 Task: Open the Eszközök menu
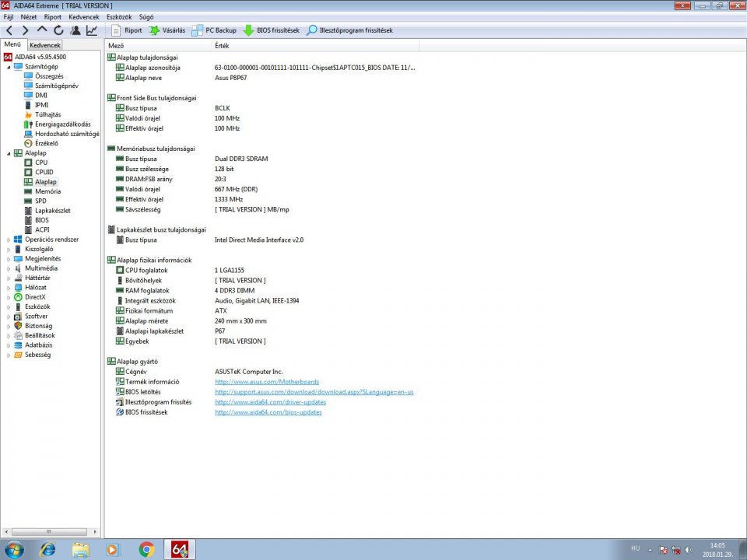[119, 16]
